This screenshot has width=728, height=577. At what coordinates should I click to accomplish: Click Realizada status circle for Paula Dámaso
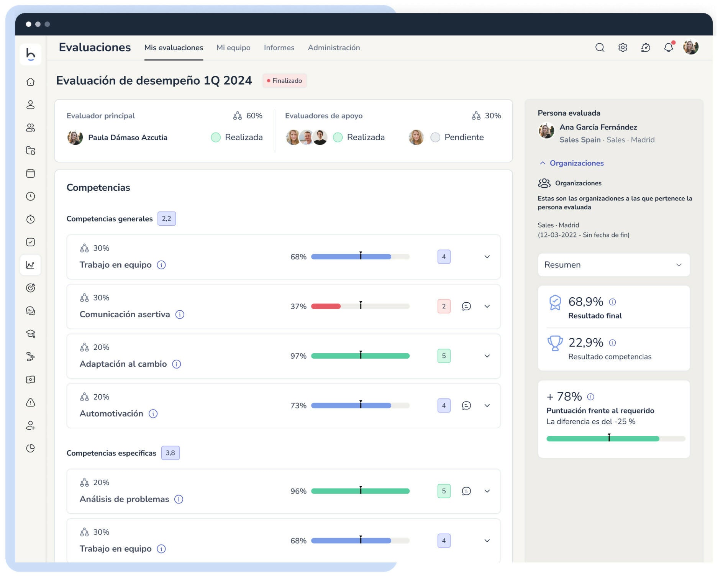(x=216, y=138)
